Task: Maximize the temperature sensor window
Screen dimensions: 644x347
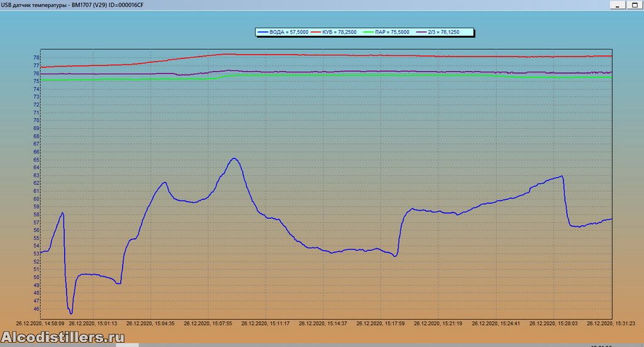Action: click(x=636, y=4)
